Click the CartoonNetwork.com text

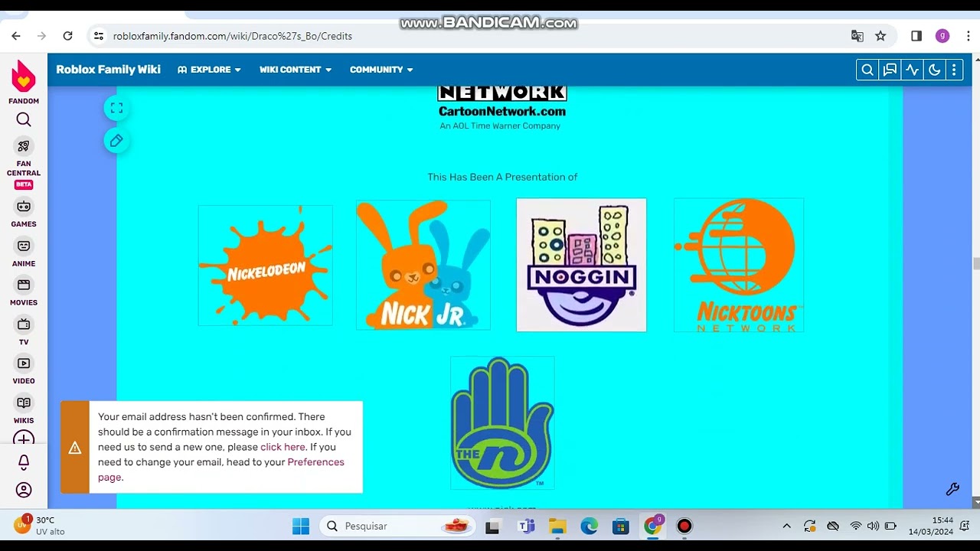pos(502,111)
